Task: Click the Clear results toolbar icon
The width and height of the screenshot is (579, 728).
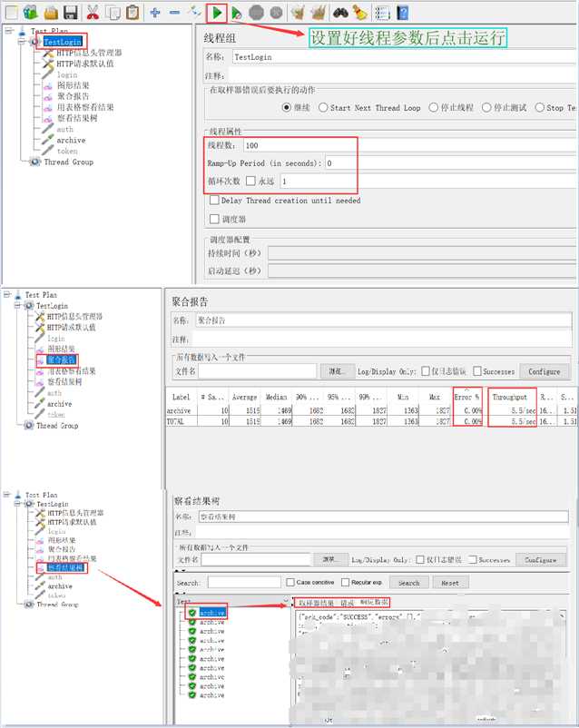Action: coord(298,13)
